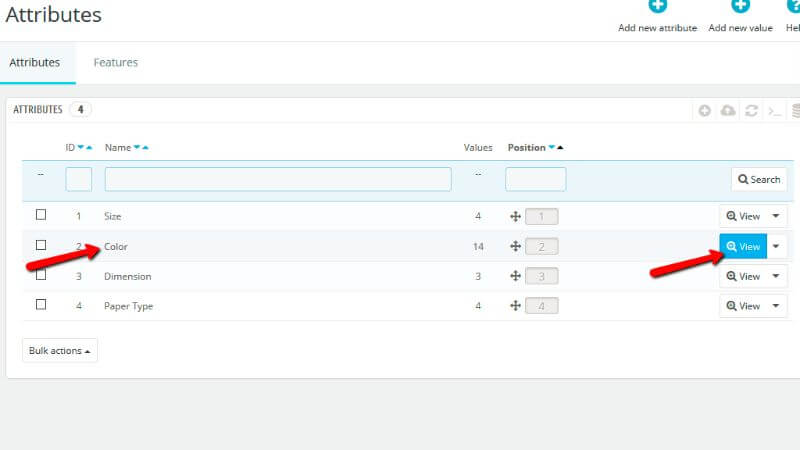Click the move handle icon in Dimension row
Image resolution: width=800 pixels, height=450 pixels.
point(515,276)
